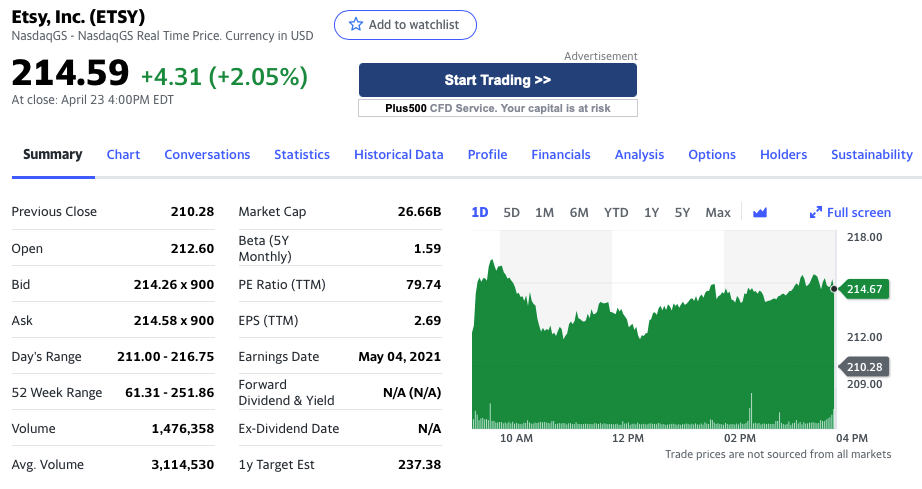922x489 pixels.
Task: Click the Beta (5Y Monthly) label
Action: (265, 248)
